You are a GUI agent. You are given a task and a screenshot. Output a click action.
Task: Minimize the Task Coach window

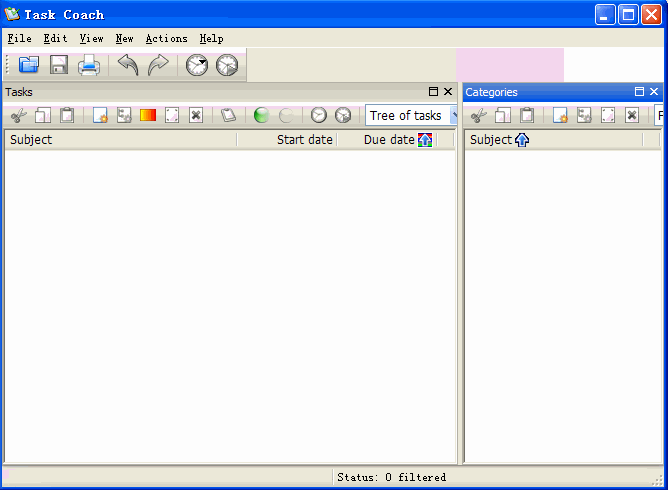[605, 15]
